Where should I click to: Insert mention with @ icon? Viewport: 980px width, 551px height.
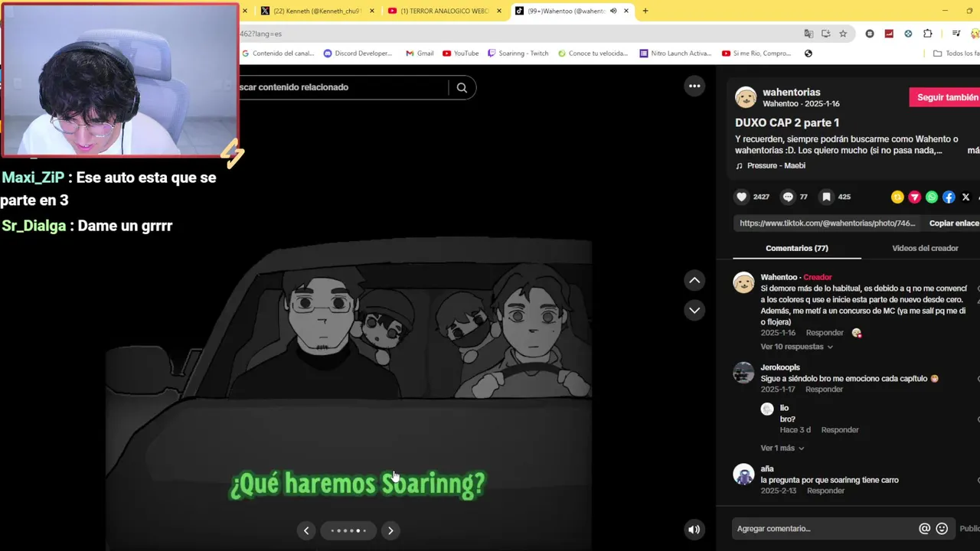[x=924, y=528]
